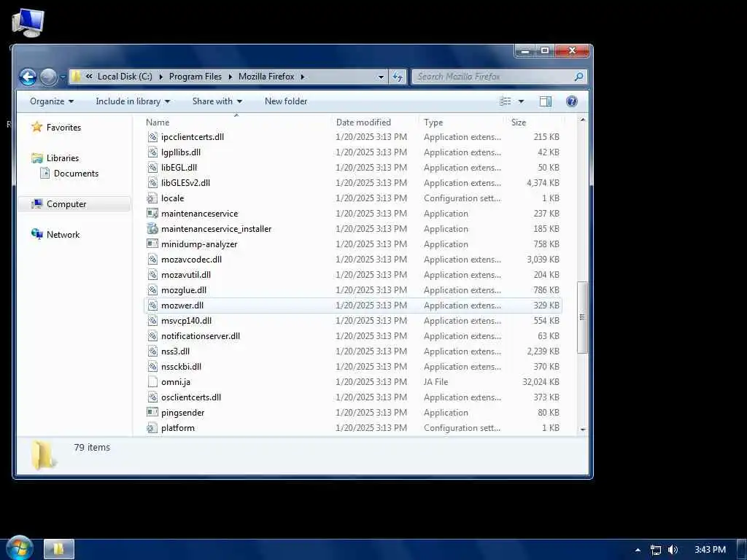Expand arrow after Mozilla Firefox breadcrumb

(x=303, y=77)
